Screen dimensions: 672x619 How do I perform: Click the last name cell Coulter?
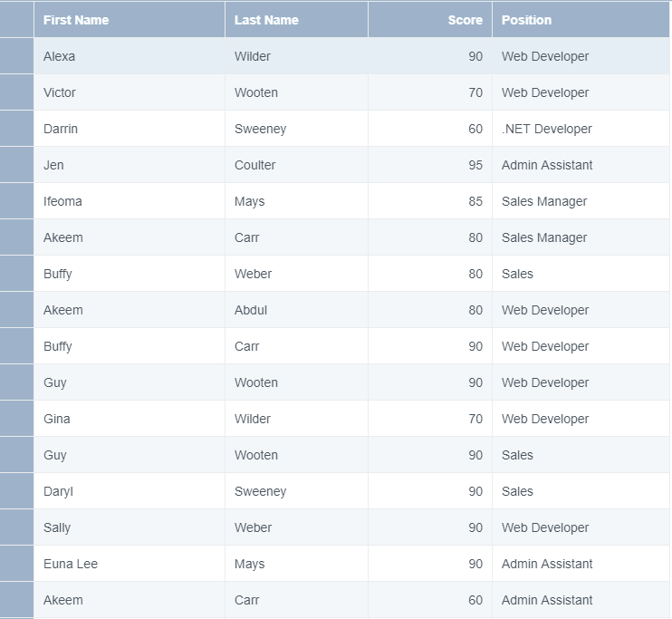click(x=296, y=165)
